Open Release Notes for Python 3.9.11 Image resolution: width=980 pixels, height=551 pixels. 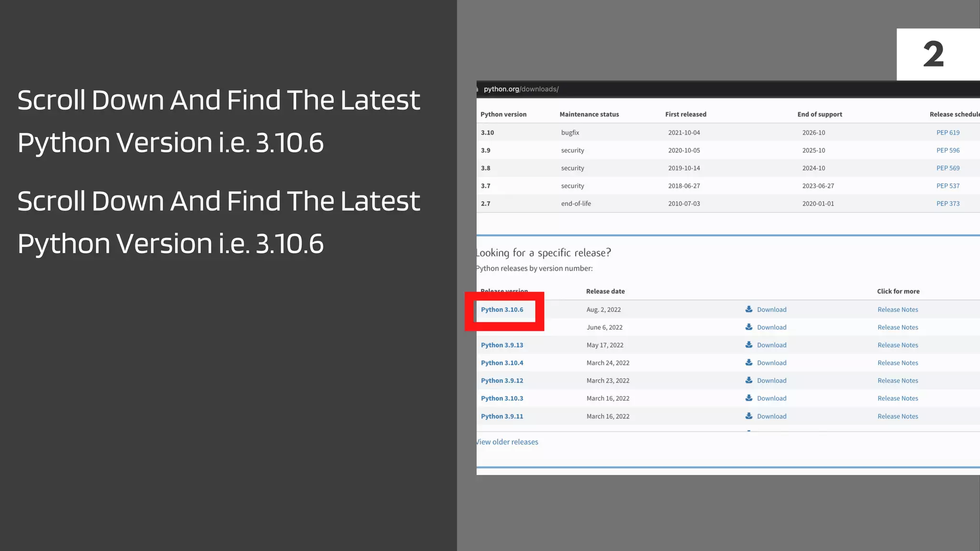pos(898,417)
